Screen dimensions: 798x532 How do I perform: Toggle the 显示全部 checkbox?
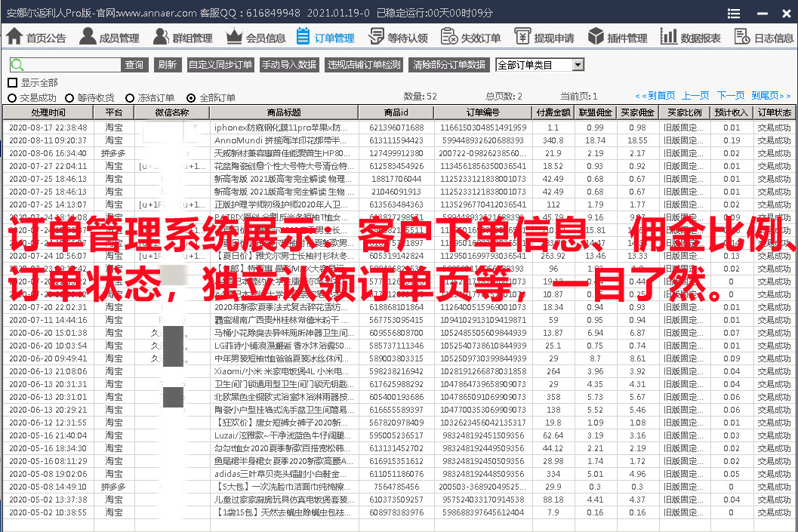pyautogui.click(x=13, y=82)
